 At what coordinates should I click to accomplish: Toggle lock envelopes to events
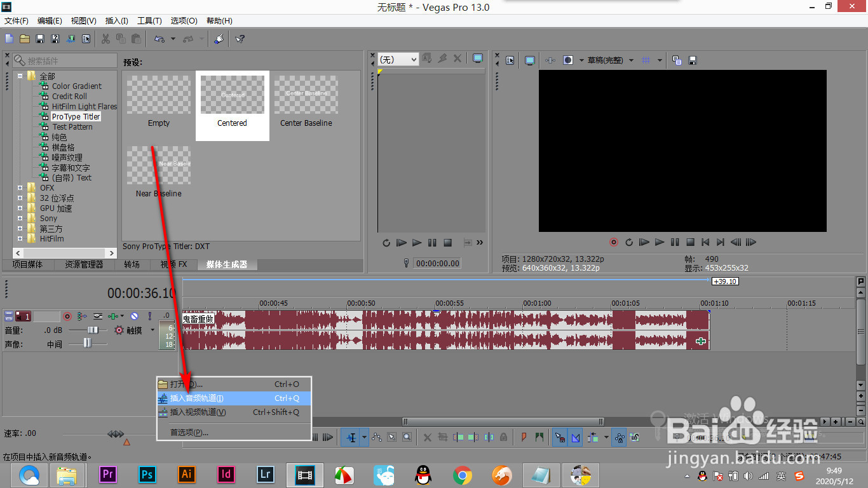tap(619, 437)
